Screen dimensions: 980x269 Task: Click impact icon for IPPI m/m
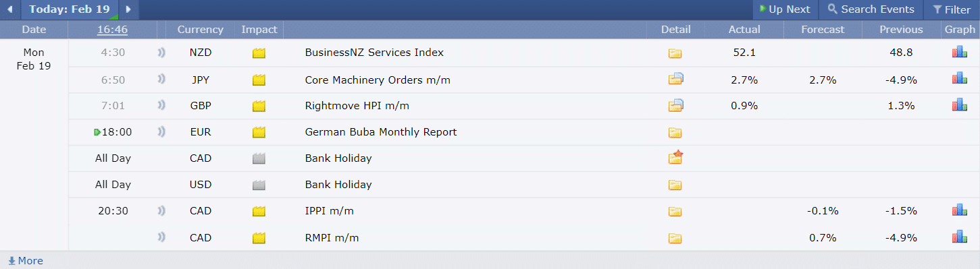(259, 212)
